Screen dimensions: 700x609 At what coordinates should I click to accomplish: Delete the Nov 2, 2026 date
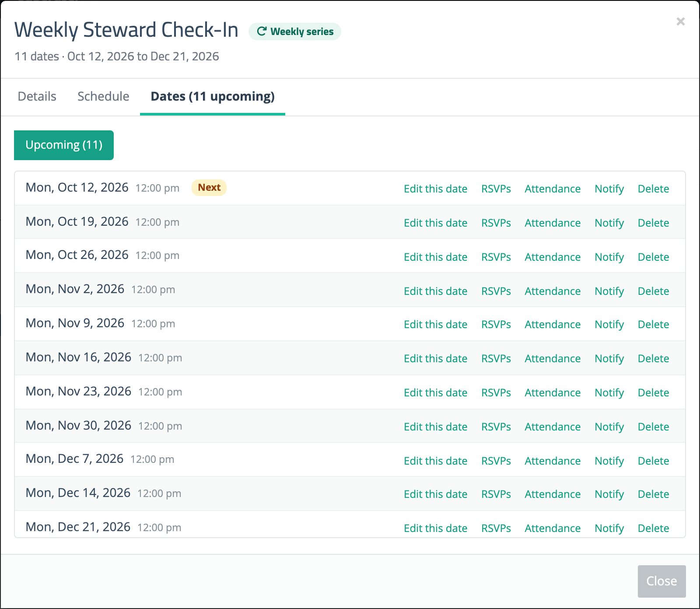tap(653, 291)
